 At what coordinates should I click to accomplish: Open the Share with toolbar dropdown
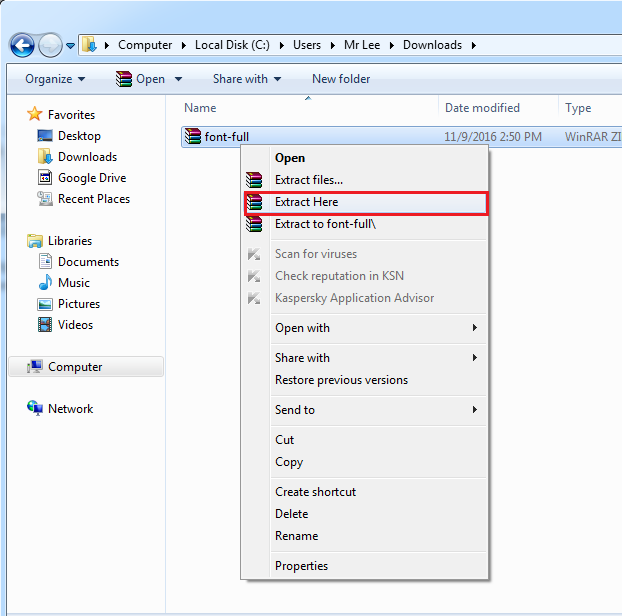click(x=246, y=79)
